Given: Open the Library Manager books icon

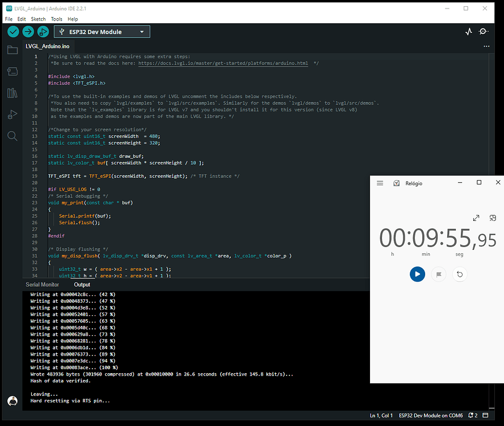Looking at the screenshot, I should [x=12, y=93].
